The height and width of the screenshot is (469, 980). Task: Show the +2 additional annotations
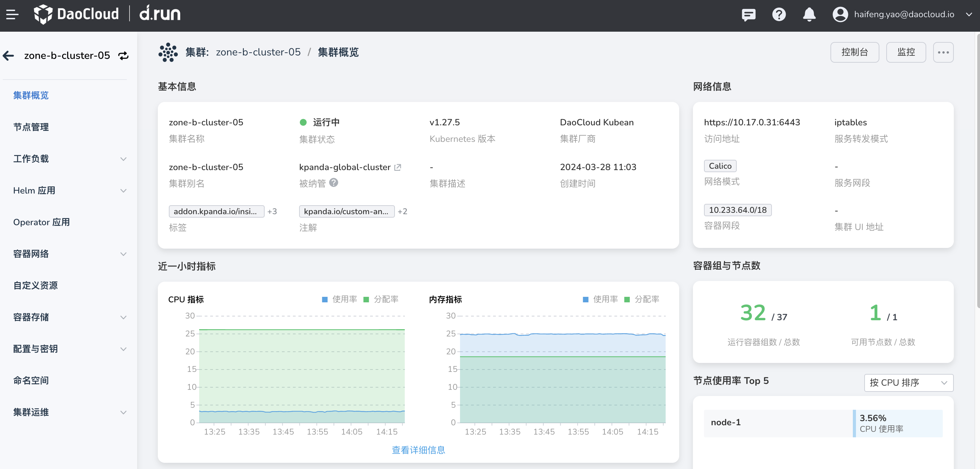[402, 211]
